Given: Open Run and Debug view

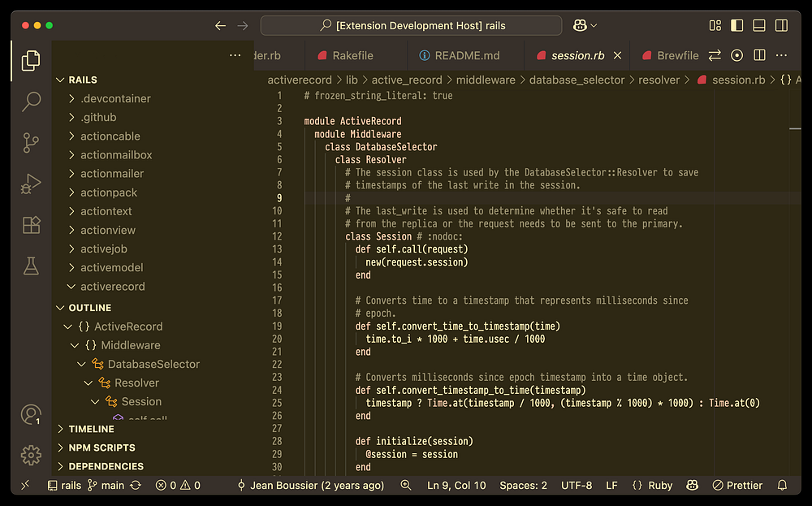Looking at the screenshot, I should tap(31, 184).
